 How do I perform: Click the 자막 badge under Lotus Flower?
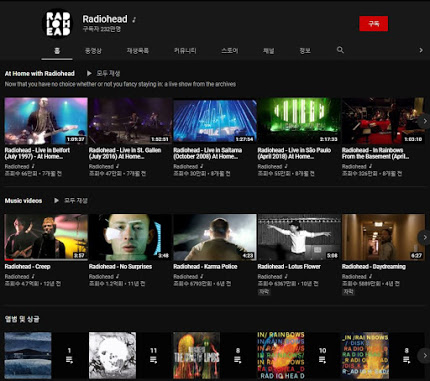(x=264, y=292)
